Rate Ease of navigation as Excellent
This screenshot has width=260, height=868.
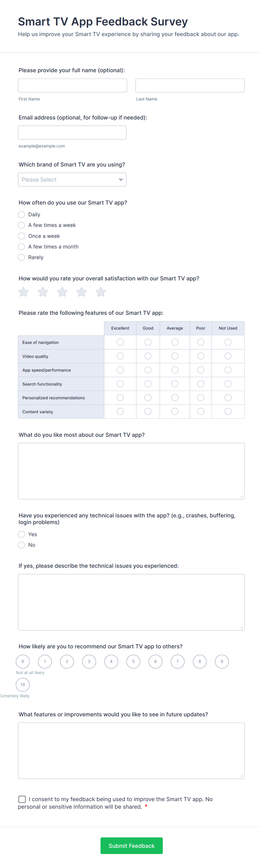coord(120,342)
